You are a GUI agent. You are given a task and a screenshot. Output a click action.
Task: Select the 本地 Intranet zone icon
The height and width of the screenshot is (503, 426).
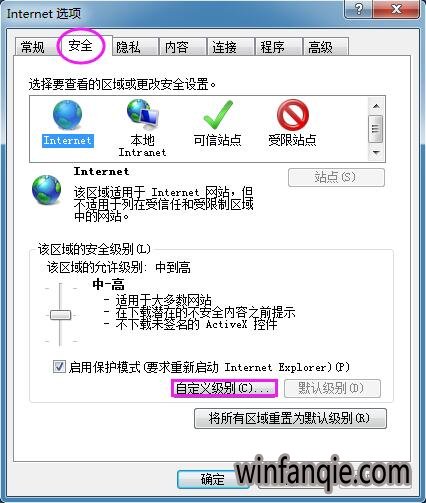(142, 115)
